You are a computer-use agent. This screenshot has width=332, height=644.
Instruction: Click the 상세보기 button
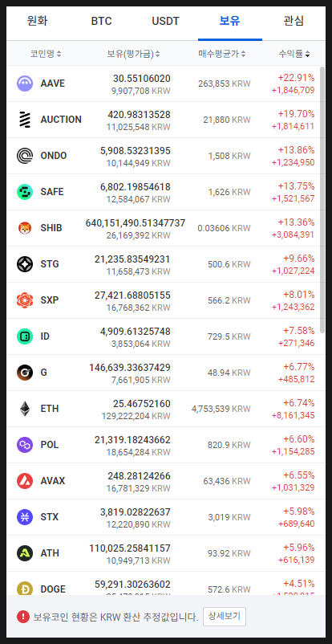tap(225, 617)
